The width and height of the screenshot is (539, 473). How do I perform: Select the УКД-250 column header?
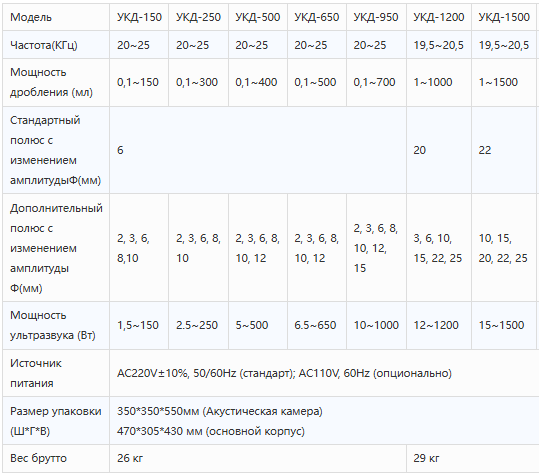click(198, 17)
